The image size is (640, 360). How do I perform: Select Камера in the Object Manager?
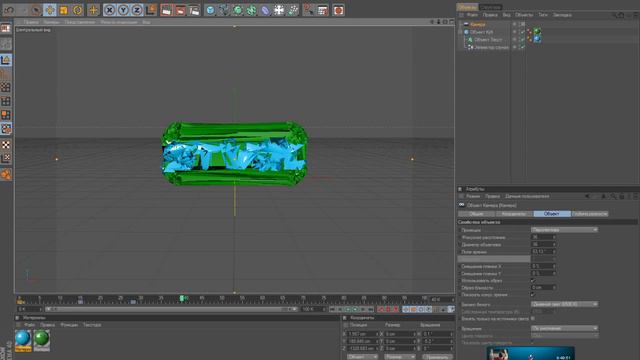click(478, 24)
